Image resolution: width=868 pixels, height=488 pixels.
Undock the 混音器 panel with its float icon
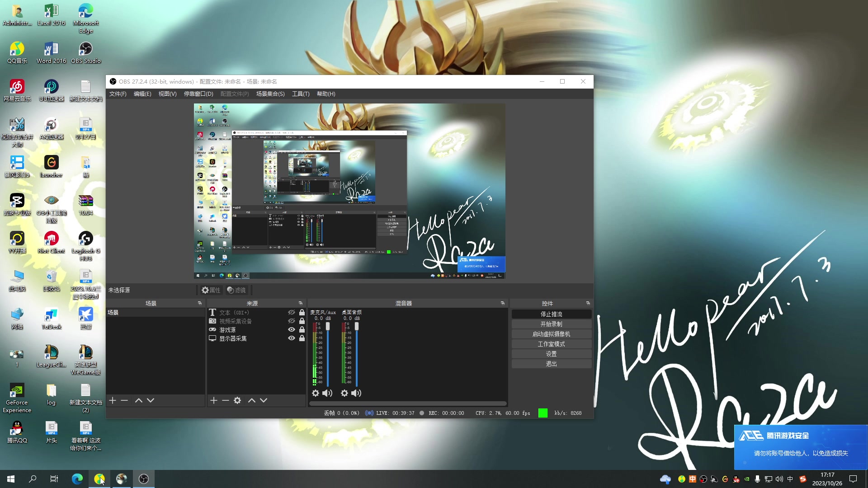[503, 303]
